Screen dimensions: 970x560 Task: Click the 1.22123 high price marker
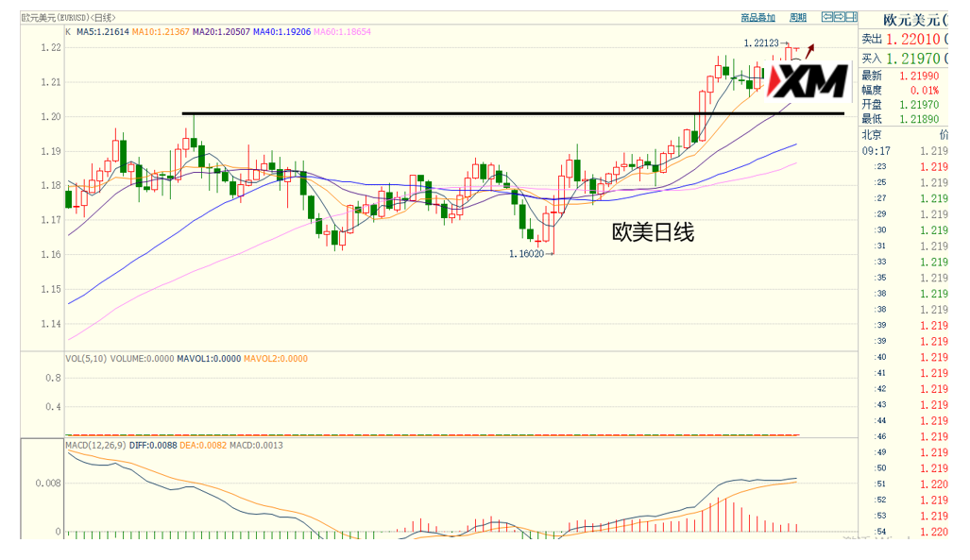tap(761, 43)
